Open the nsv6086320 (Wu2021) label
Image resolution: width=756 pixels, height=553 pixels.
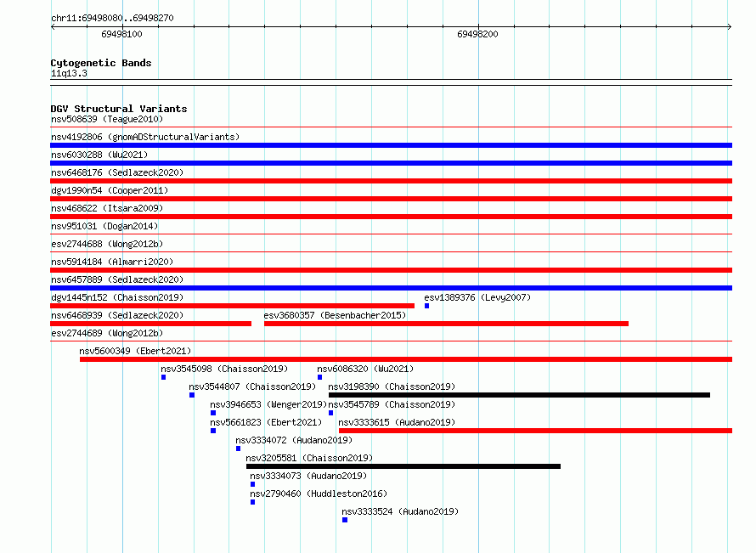pyautogui.click(x=365, y=369)
